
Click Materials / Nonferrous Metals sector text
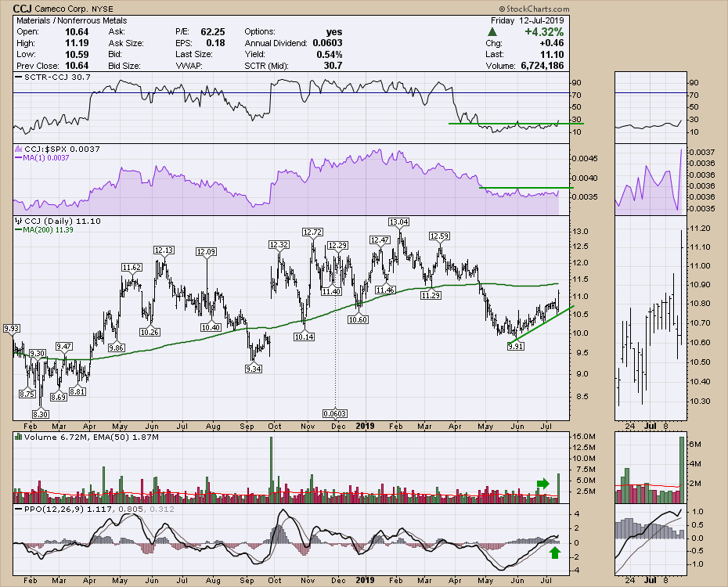[71, 20]
